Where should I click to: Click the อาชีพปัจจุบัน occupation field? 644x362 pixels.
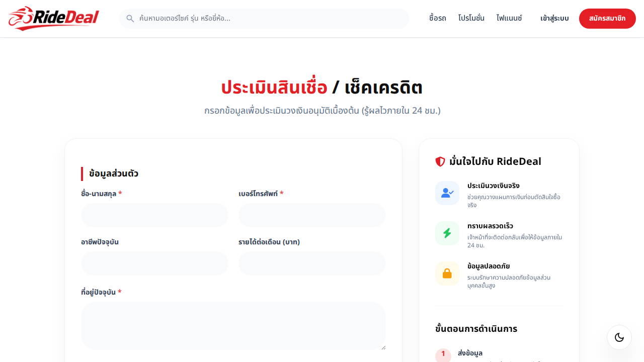154,263
